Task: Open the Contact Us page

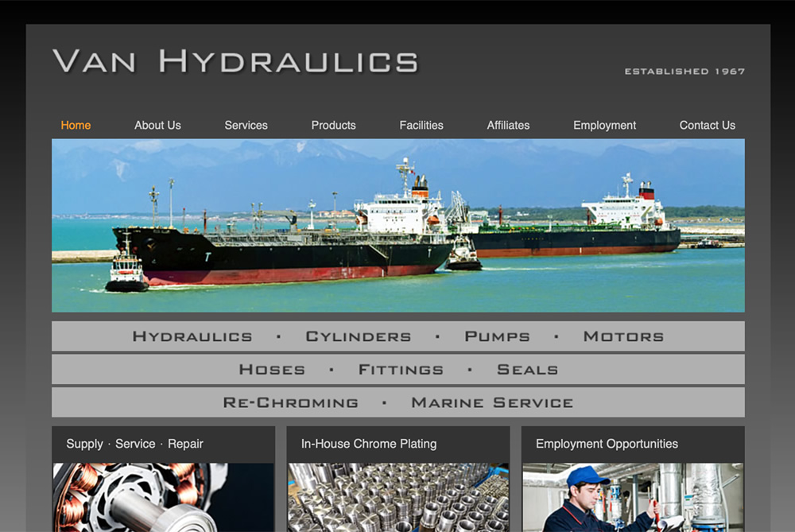Action: coord(707,125)
